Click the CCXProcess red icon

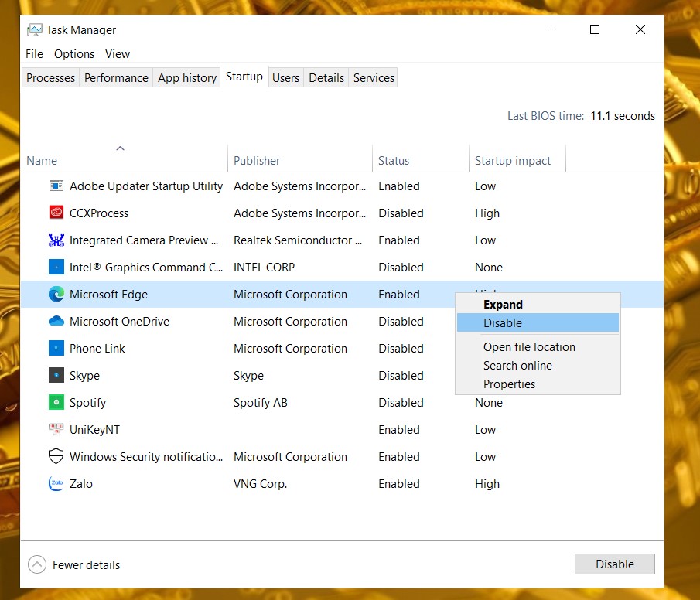56,213
